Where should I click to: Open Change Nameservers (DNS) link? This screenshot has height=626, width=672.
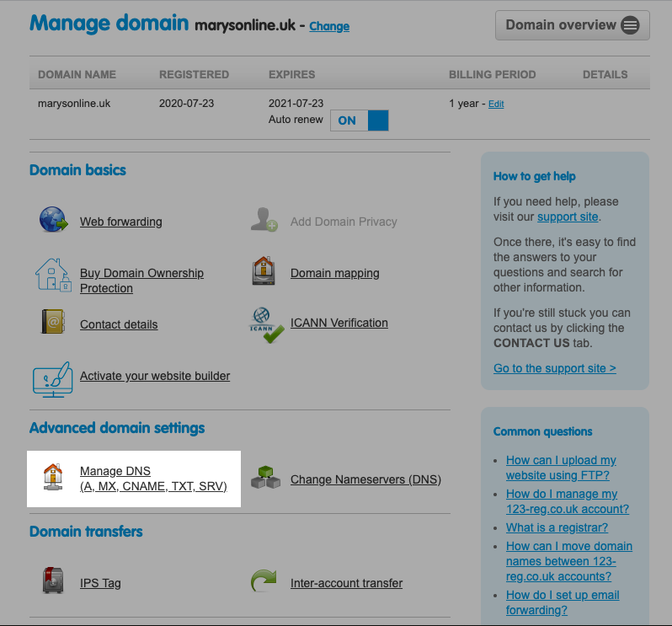click(x=365, y=479)
